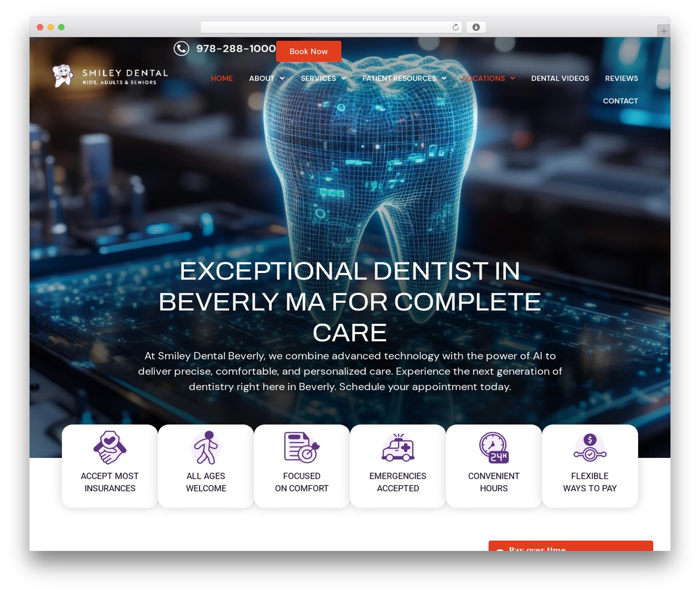Click the browser address bar field
The width and height of the screenshot is (700, 593).
[331, 27]
